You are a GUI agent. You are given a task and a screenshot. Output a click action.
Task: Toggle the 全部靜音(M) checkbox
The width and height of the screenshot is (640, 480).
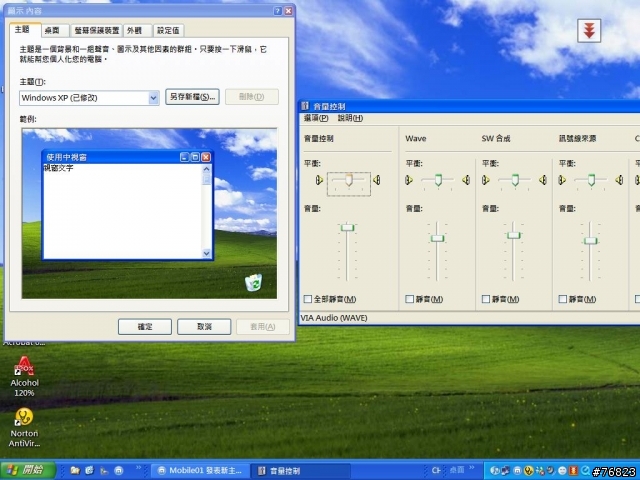[x=308, y=299]
